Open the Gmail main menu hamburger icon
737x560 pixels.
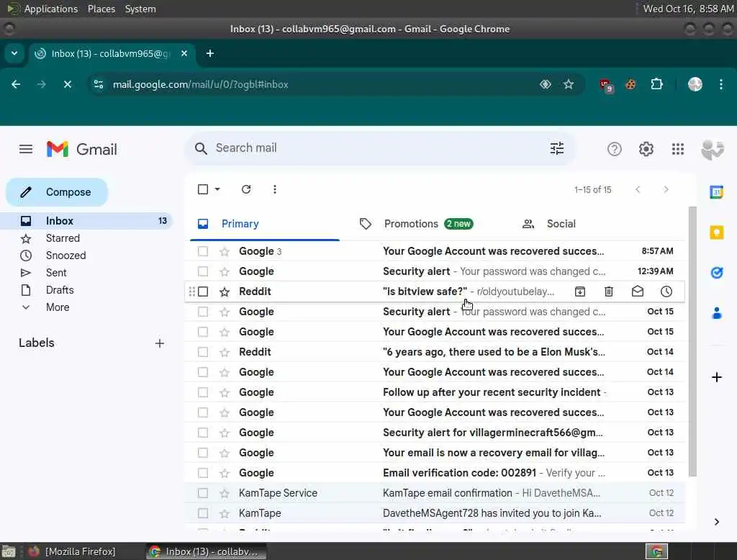click(26, 150)
